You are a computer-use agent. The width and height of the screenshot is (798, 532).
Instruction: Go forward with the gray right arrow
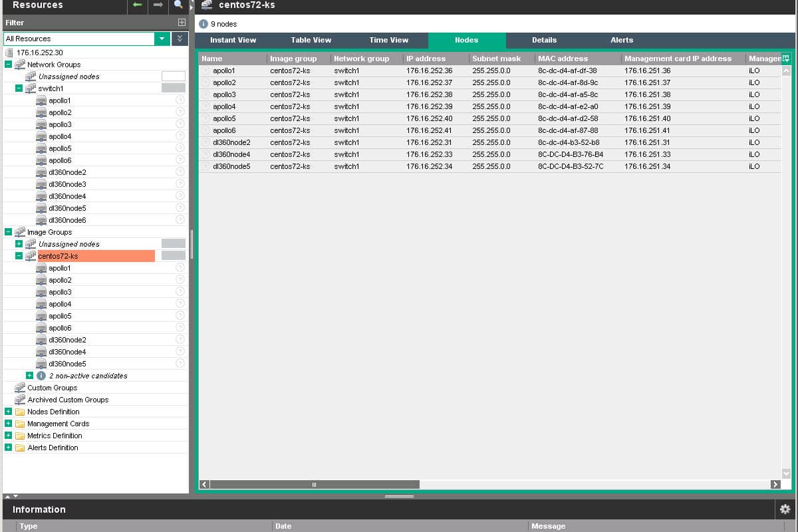pyautogui.click(x=158, y=5)
